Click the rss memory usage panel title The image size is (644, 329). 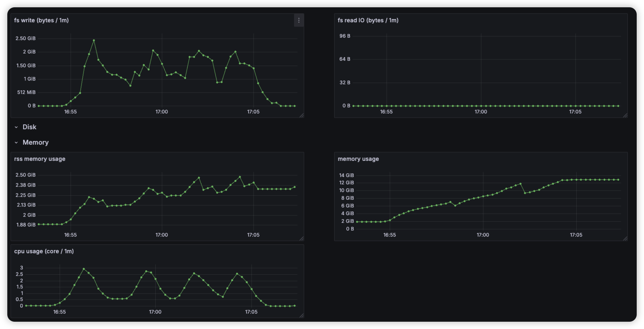click(x=40, y=159)
